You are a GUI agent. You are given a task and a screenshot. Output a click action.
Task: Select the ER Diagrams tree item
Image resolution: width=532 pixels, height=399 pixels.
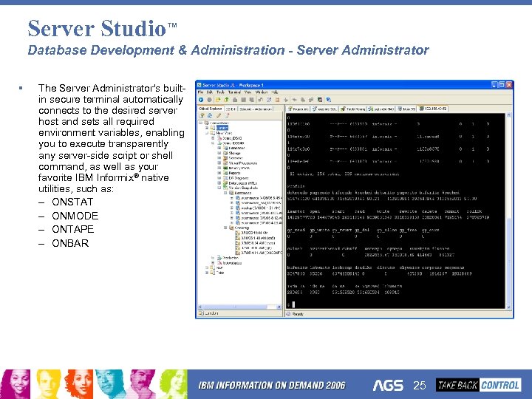click(x=239, y=178)
